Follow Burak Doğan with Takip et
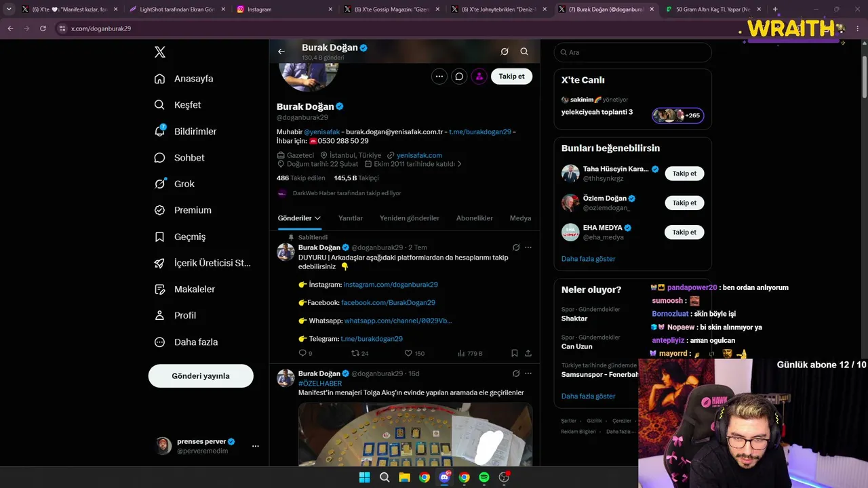This screenshot has height=488, width=868. click(511, 77)
